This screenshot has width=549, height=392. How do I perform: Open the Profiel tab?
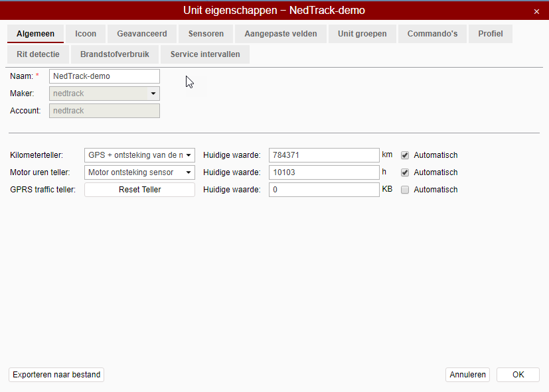click(490, 34)
